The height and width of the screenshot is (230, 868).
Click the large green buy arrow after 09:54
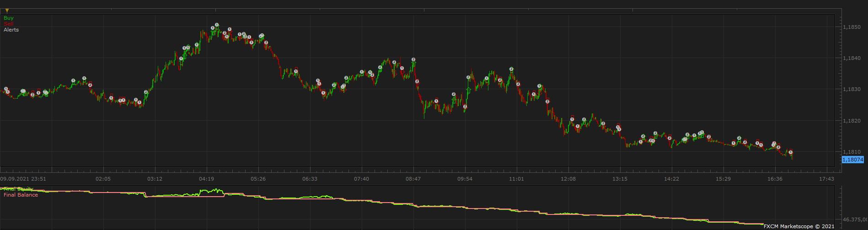click(468, 90)
